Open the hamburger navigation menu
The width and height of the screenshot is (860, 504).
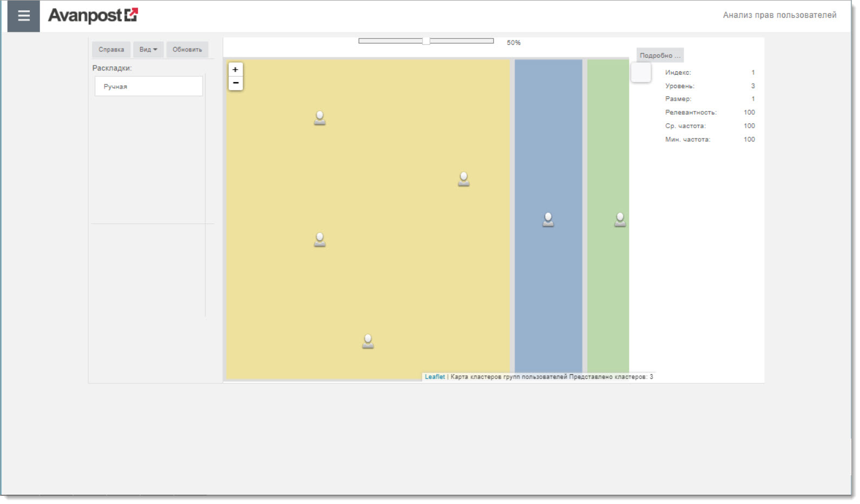24,16
